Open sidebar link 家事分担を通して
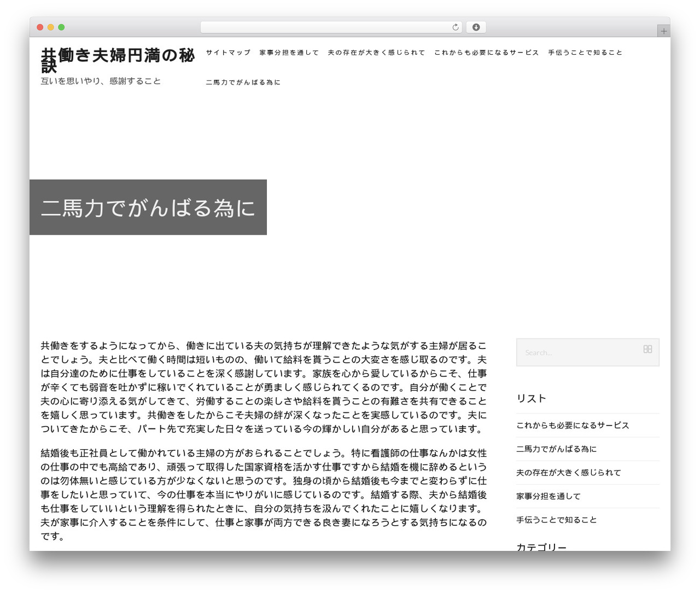Viewport: 700px width, 593px height. click(549, 496)
